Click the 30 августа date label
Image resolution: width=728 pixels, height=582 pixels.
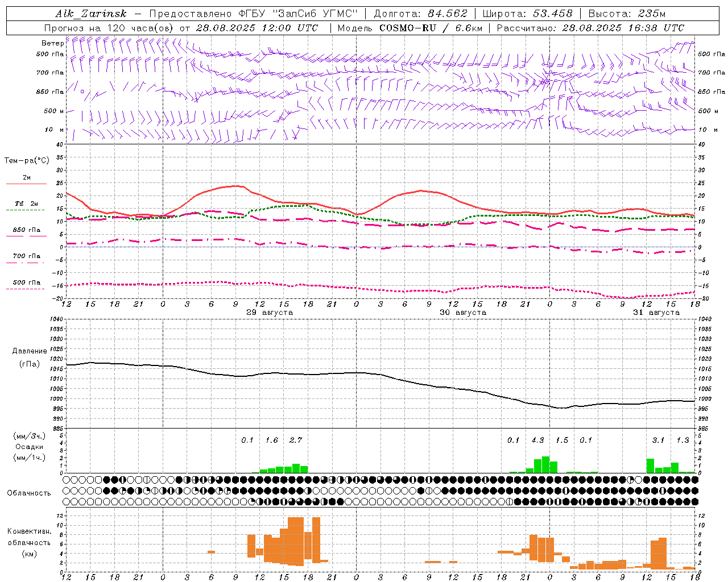[x=463, y=313]
